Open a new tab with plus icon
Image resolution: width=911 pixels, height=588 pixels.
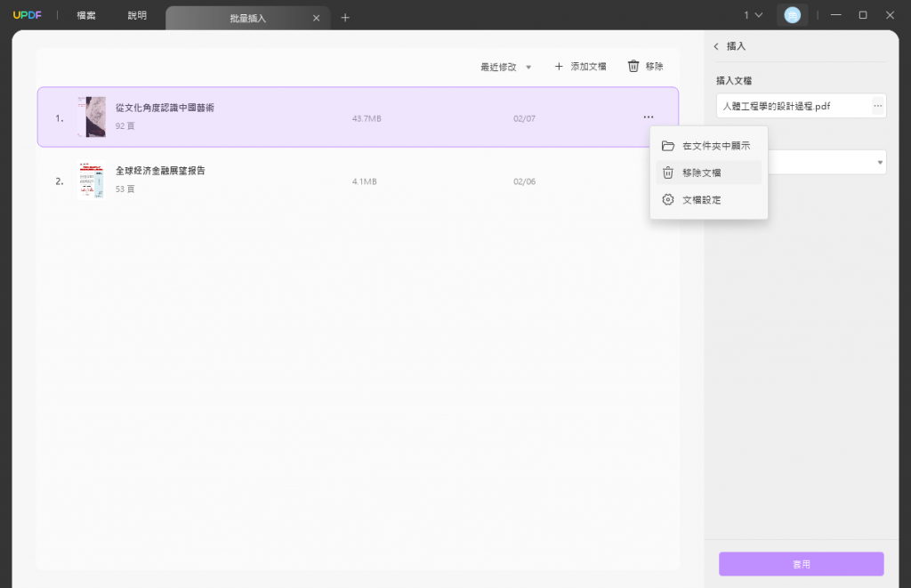tap(345, 18)
